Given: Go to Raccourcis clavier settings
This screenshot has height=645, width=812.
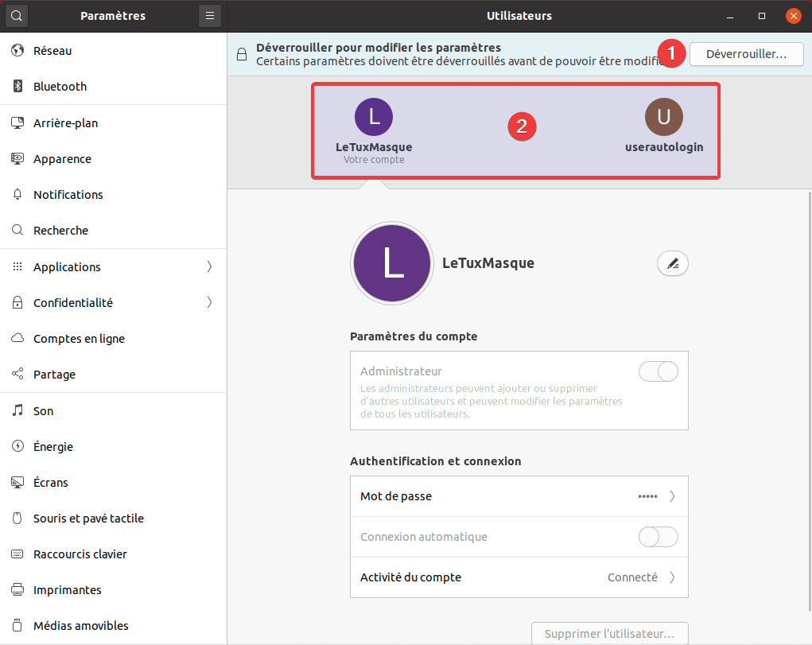Looking at the screenshot, I should pos(80,554).
